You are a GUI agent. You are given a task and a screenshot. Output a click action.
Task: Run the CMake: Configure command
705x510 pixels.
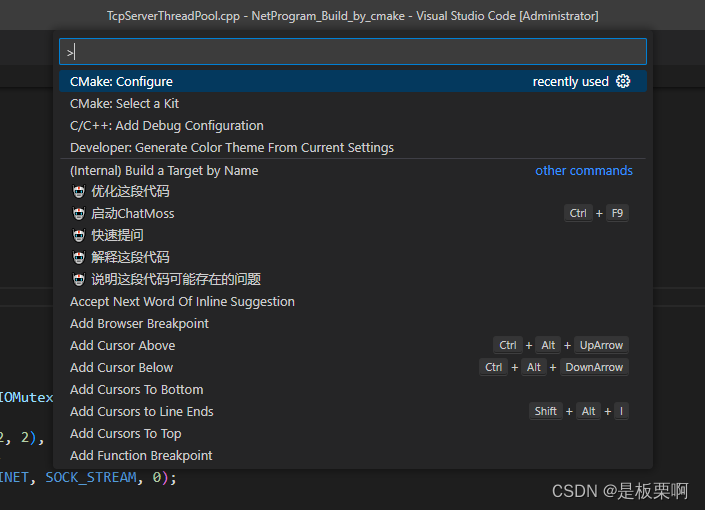point(353,81)
